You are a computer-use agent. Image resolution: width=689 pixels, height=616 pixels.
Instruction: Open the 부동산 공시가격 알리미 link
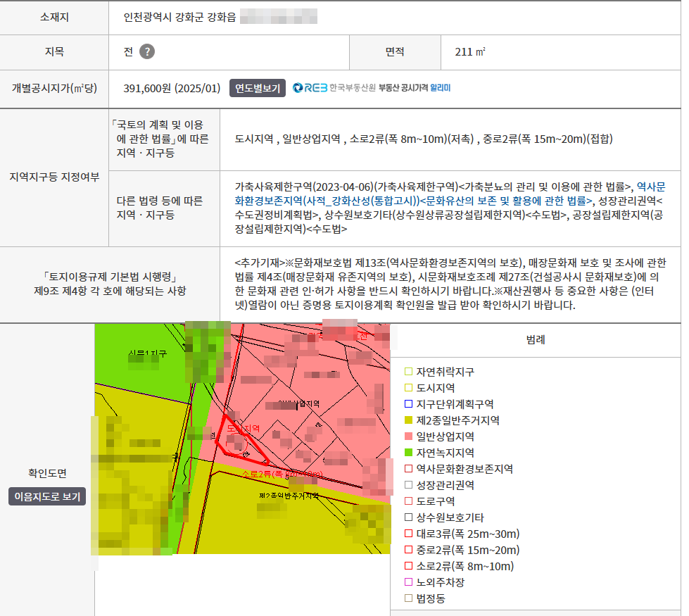(x=414, y=88)
